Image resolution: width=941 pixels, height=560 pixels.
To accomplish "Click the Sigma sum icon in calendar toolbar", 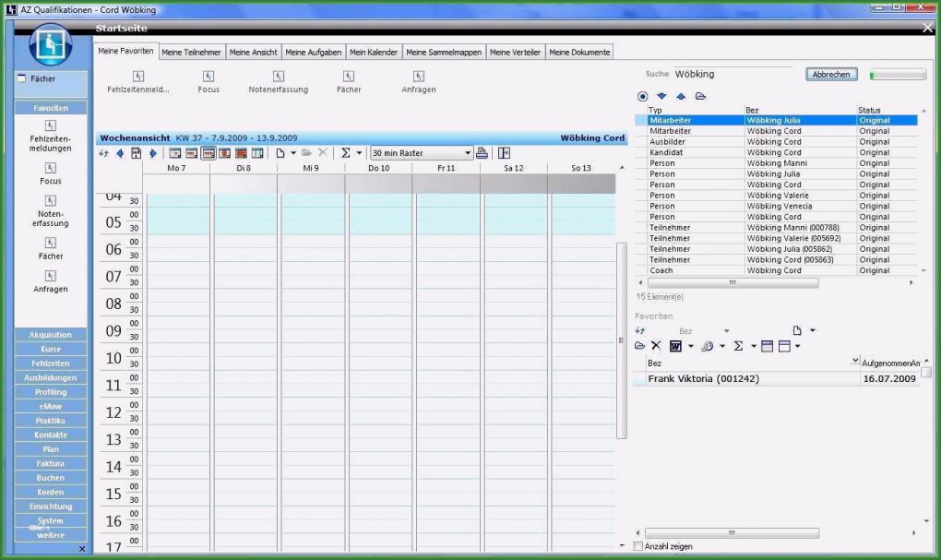I will click(x=345, y=153).
